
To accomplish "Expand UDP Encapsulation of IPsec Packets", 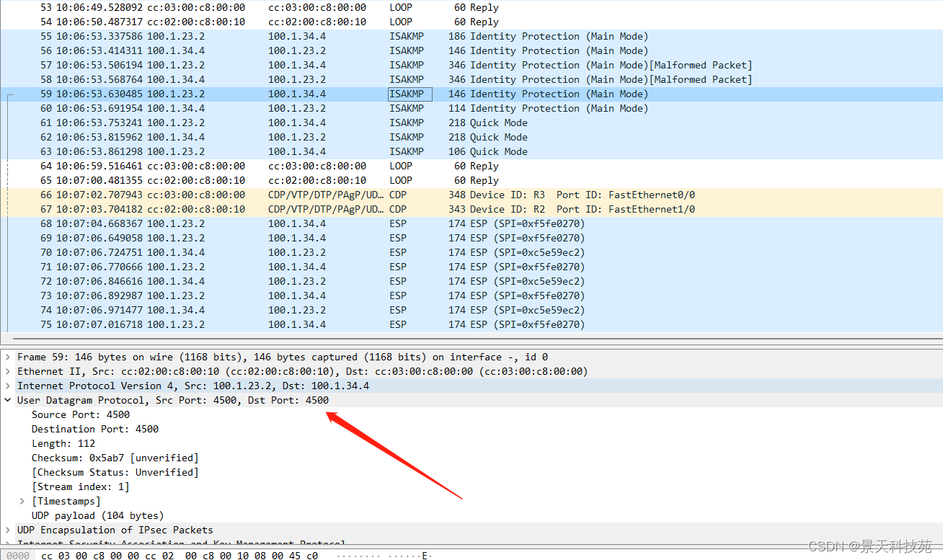I will 7,530.
